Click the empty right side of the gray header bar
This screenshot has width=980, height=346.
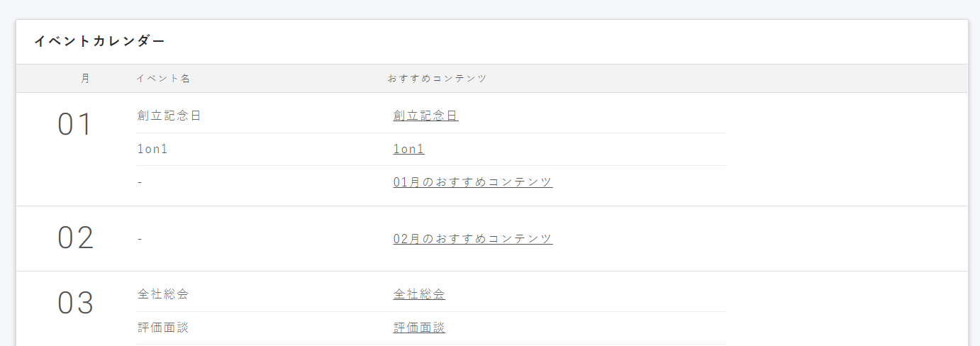tap(780, 79)
